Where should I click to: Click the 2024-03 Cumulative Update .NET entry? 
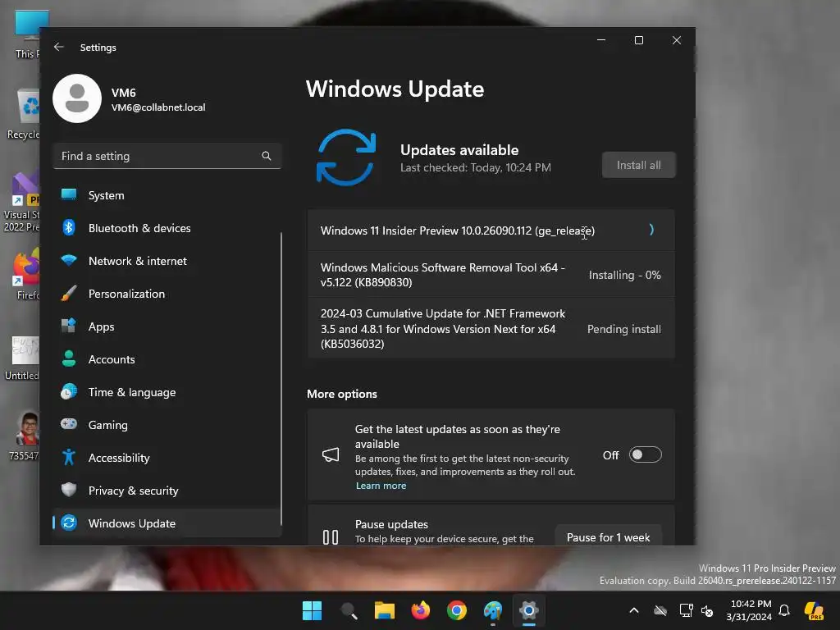click(x=491, y=328)
